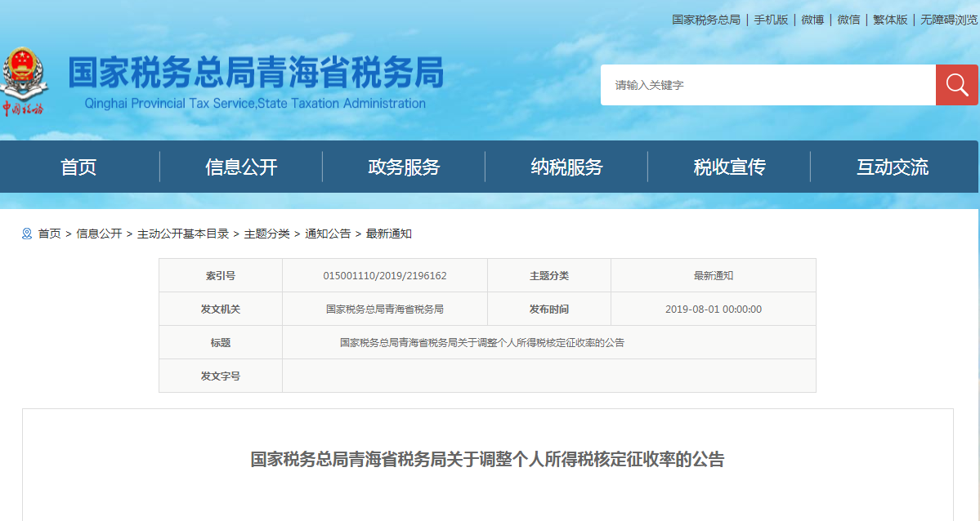Open the 首页 navigation menu
This screenshot has height=521, width=980.
[78, 167]
